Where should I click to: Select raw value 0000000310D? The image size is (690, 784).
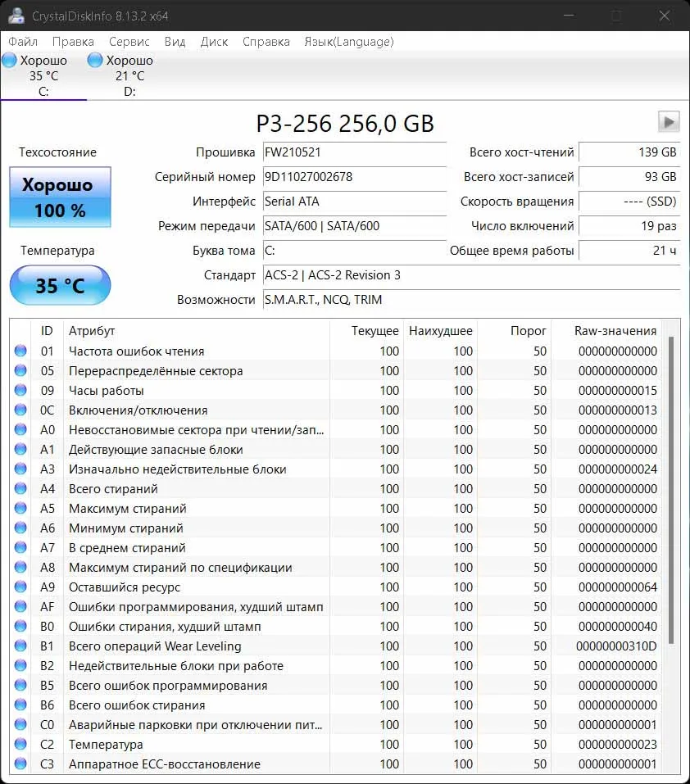(x=616, y=646)
